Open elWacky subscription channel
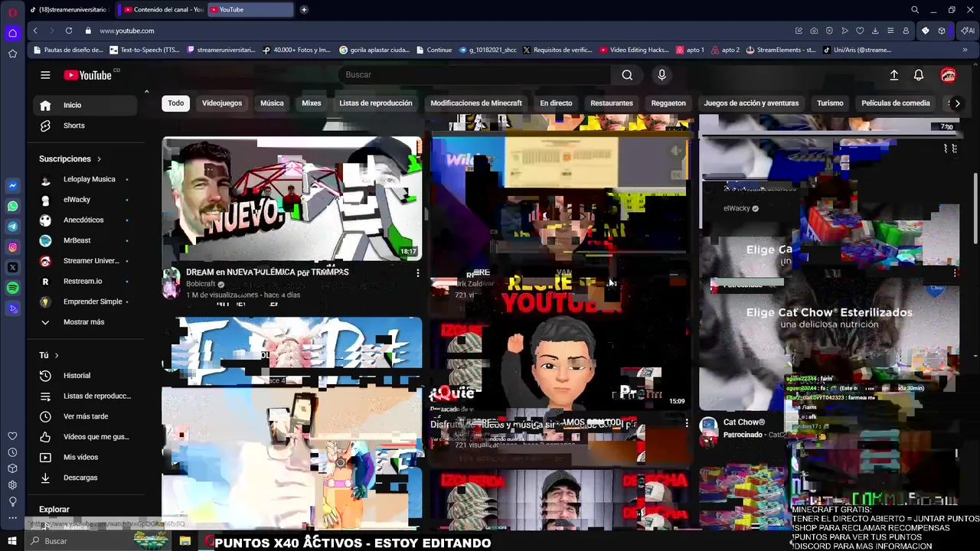This screenshot has height=551, width=980. click(x=85, y=200)
